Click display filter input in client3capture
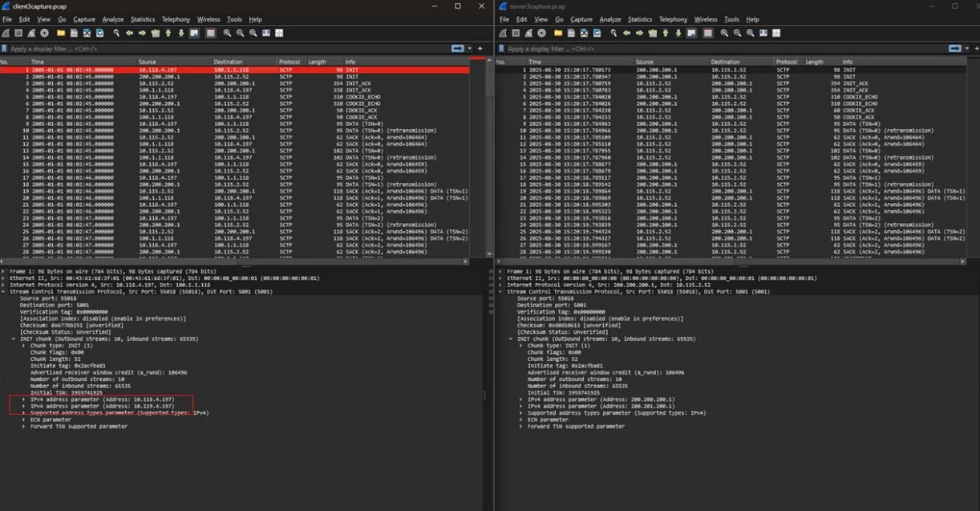The height and width of the screenshot is (511, 980). coord(229,49)
